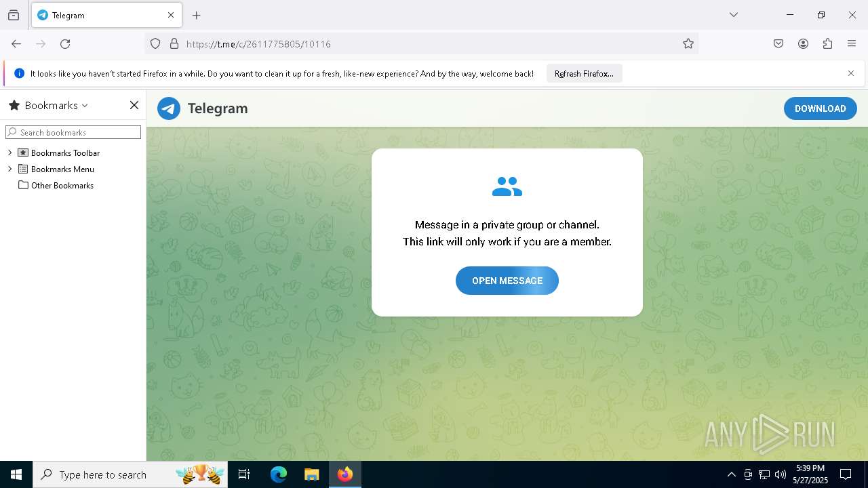This screenshot has height=488, width=868.
Task: Click the tracking protection shield icon
Action: [155, 44]
